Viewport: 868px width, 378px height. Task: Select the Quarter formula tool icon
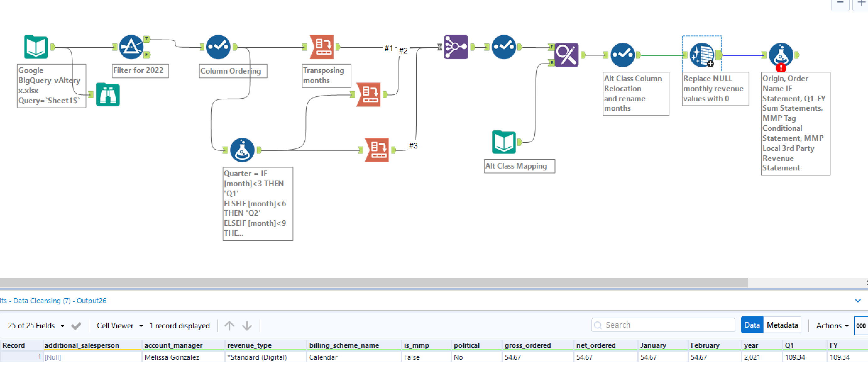242,150
